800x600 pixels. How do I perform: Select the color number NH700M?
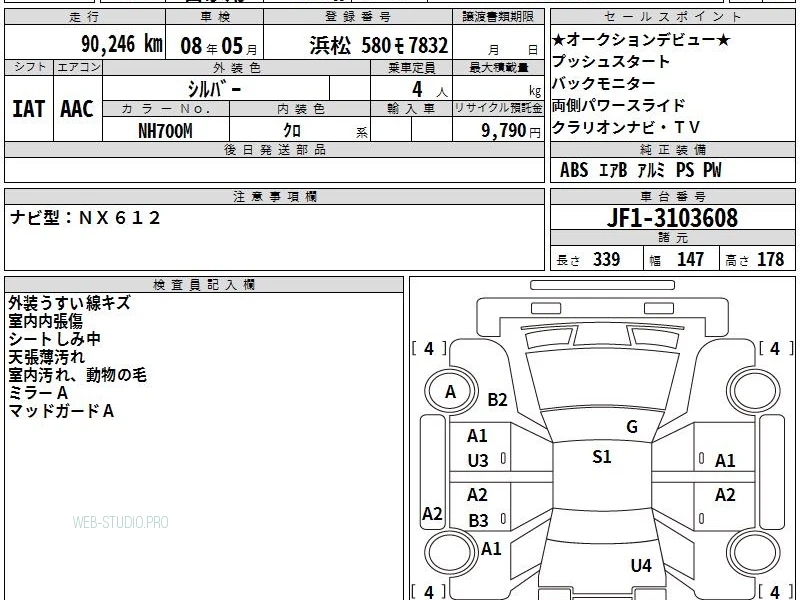click(x=165, y=131)
